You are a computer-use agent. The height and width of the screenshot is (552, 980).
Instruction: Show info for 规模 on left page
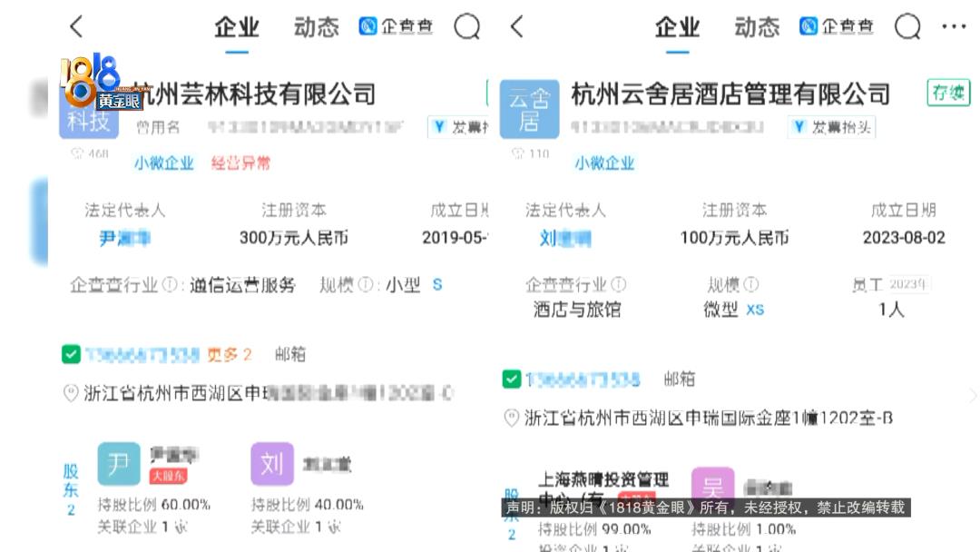click(367, 285)
